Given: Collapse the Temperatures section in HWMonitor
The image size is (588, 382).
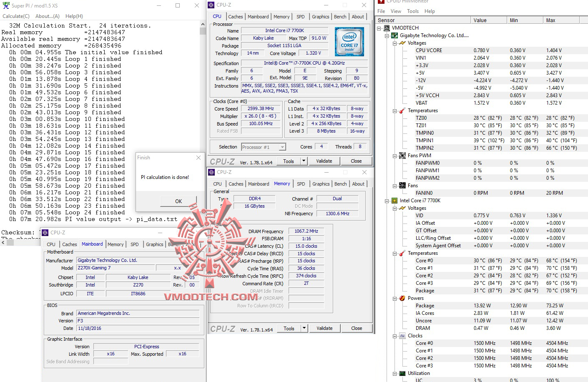Looking at the screenshot, I should pyautogui.click(x=395, y=111).
